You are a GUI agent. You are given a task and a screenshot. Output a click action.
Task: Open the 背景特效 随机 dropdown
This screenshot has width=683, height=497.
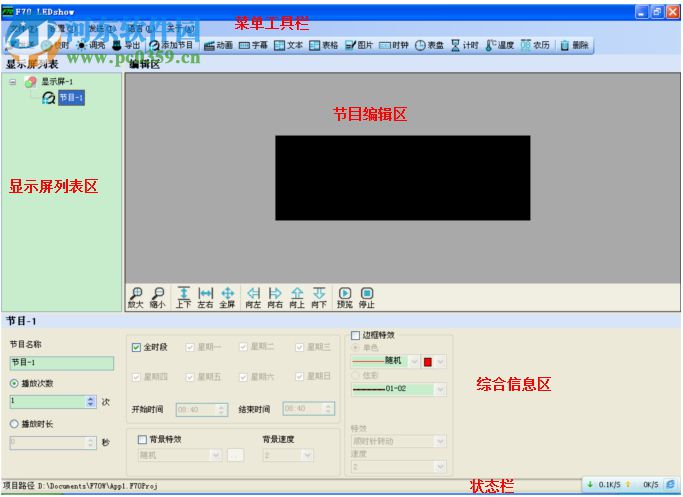[216, 456]
